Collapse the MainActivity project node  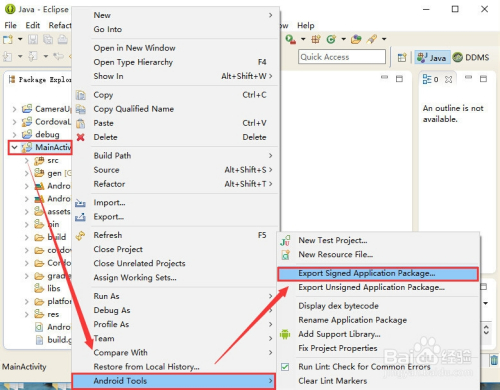(x=14, y=147)
